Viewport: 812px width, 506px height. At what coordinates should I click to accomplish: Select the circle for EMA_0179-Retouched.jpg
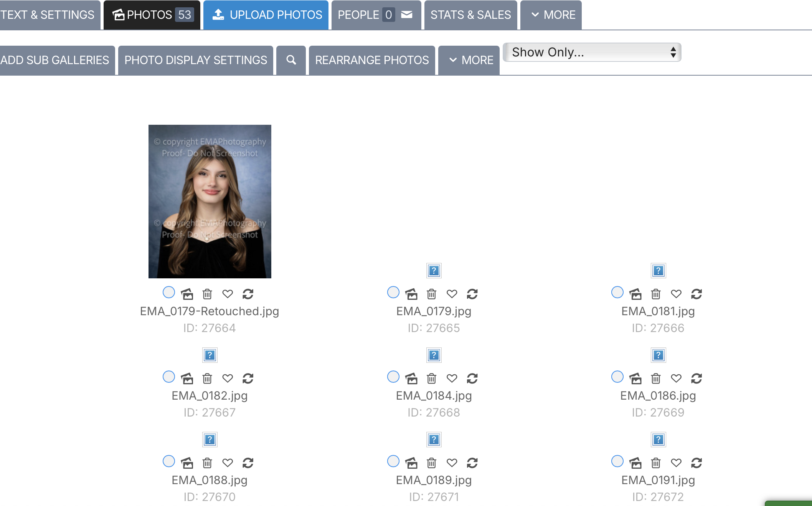coord(169,293)
